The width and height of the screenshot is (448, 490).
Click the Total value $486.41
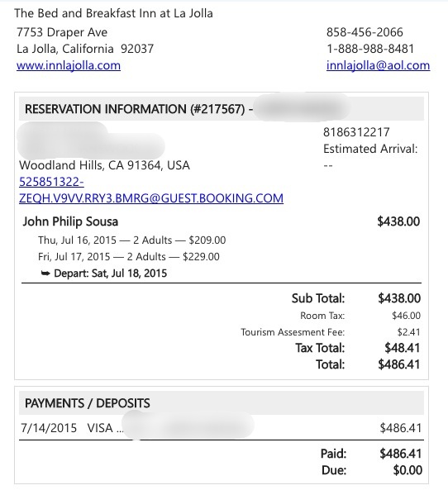(399, 364)
